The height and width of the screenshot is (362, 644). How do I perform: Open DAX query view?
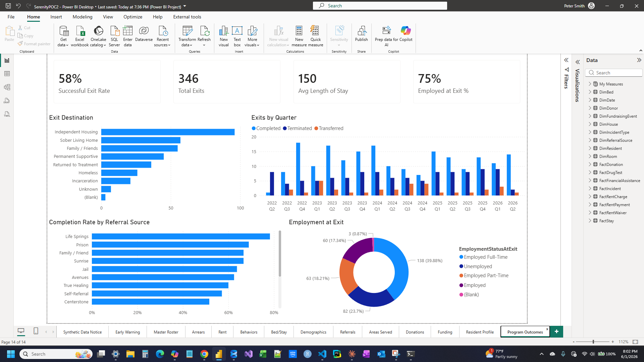(x=7, y=101)
